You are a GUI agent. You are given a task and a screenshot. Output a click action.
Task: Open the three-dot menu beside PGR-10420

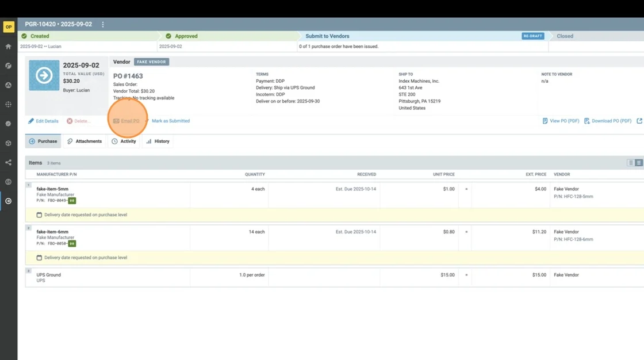coord(103,25)
